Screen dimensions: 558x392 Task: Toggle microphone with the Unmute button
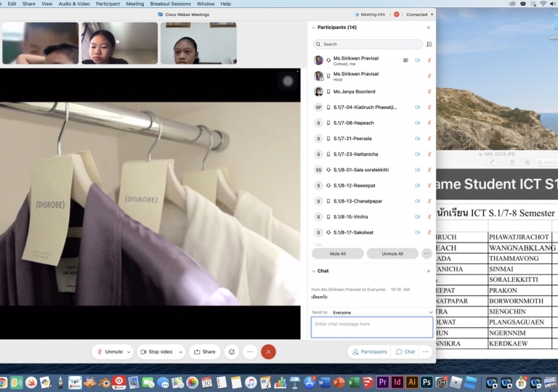tap(110, 352)
